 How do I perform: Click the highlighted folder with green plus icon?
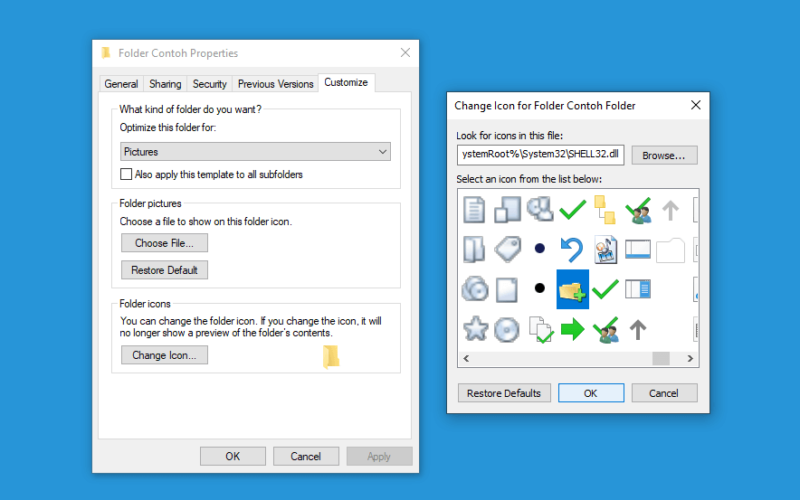point(572,289)
